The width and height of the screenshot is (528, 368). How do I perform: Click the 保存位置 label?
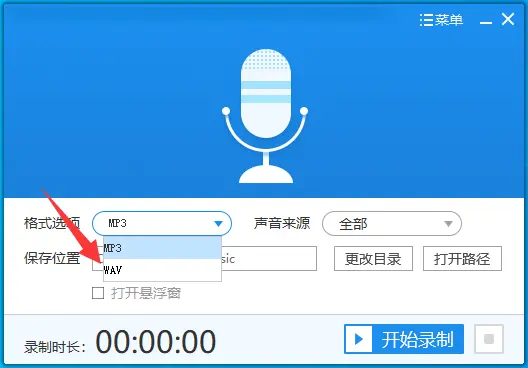[x=52, y=259]
